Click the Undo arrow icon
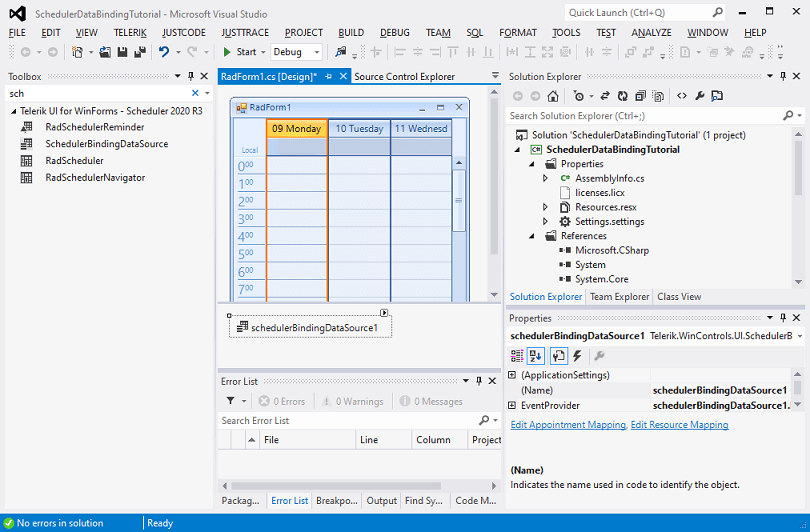The width and height of the screenshot is (810, 532). (164, 52)
